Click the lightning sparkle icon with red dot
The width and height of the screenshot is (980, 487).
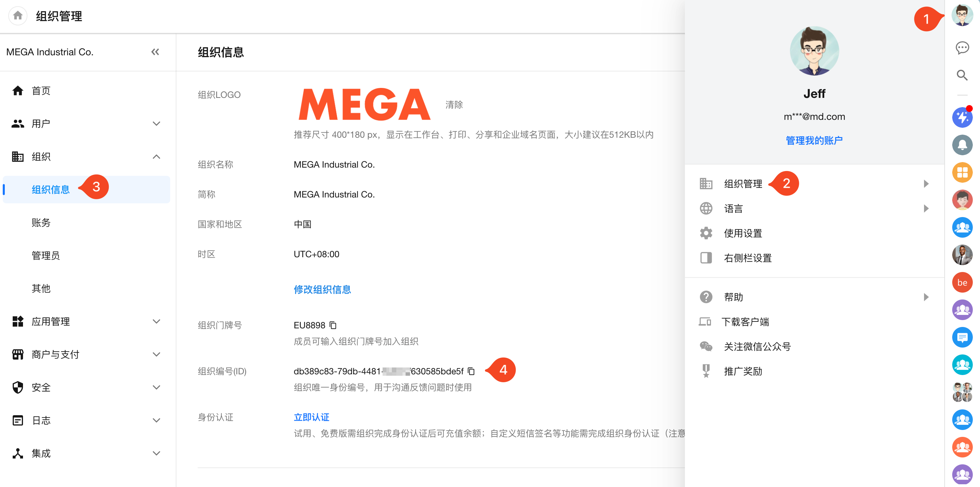point(962,117)
